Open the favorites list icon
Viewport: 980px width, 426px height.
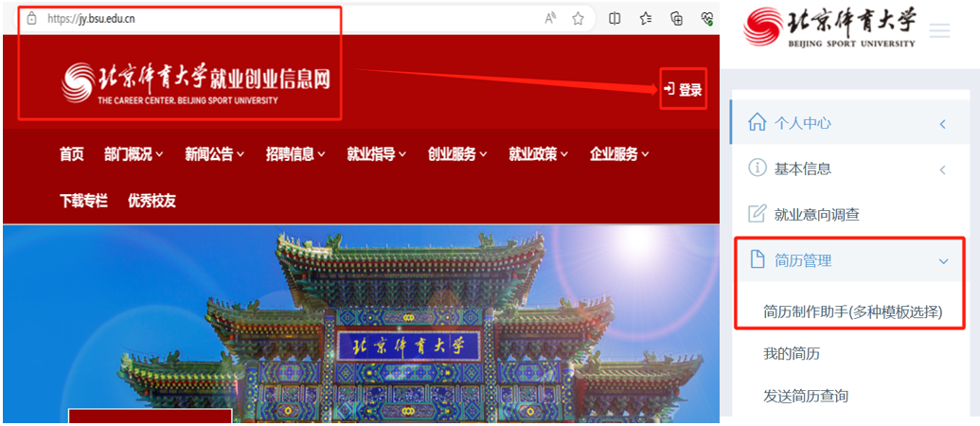coord(645,18)
